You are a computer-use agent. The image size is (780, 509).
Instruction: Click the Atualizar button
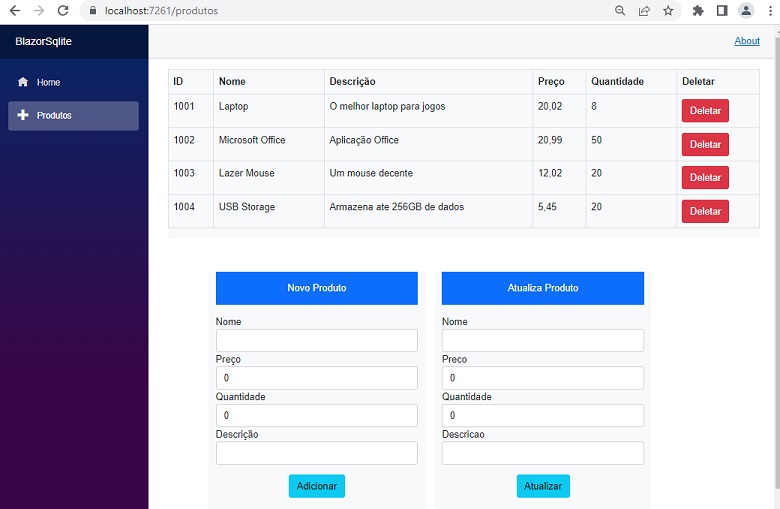pos(543,486)
